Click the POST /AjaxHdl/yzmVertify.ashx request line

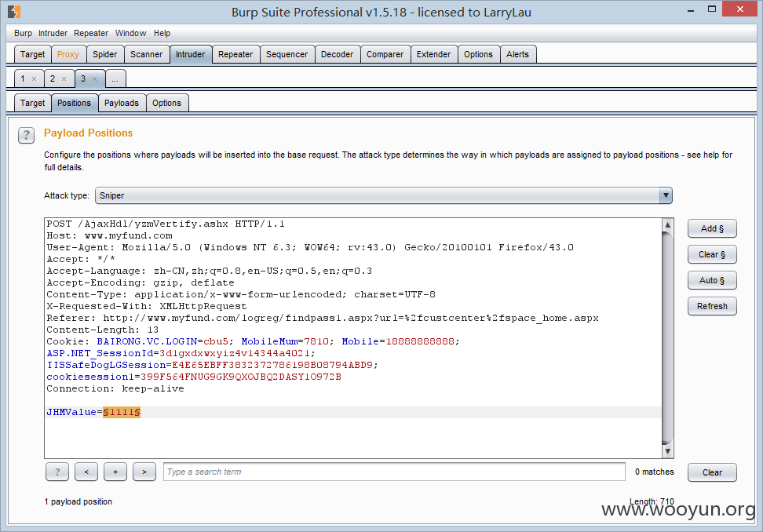166,224
